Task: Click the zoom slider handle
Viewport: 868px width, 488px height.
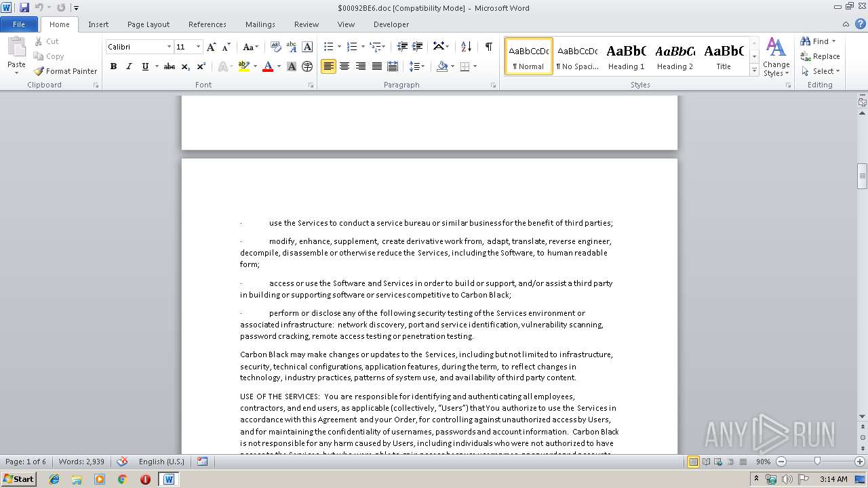Action: (817, 462)
